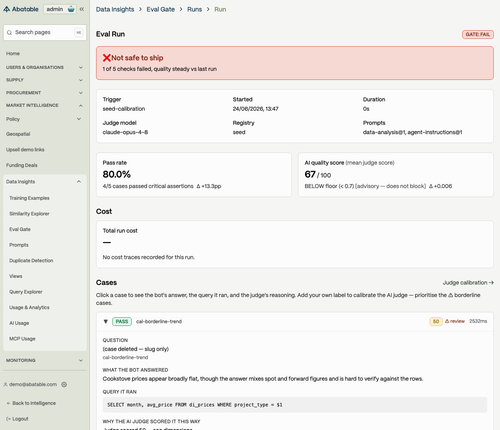Viewport: 500px width, 430px height.
Task: Collapse the sidebar with the double-chevron icon
Action: (82, 9)
